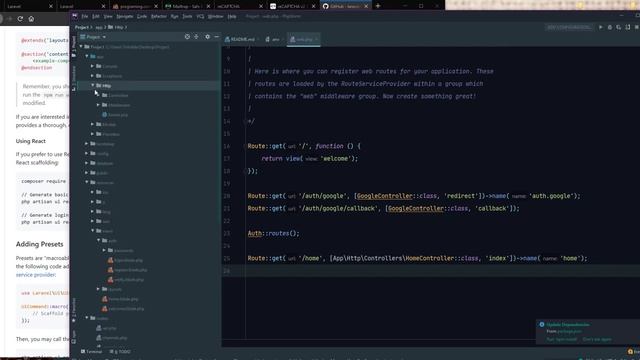Open the run configuration dropdown
This screenshot has height=360, width=640.
pyautogui.click(x=569, y=27)
